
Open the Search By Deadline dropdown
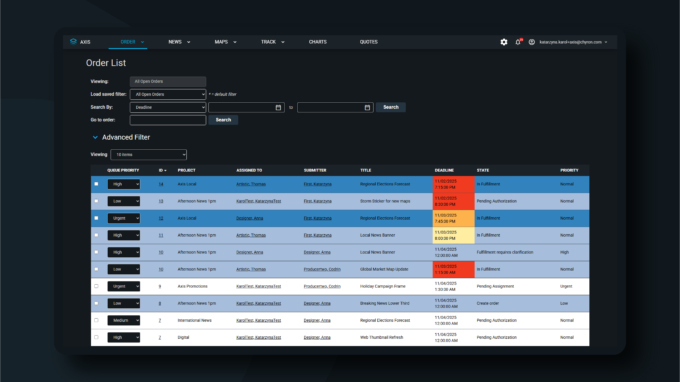(x=168, y=108)
